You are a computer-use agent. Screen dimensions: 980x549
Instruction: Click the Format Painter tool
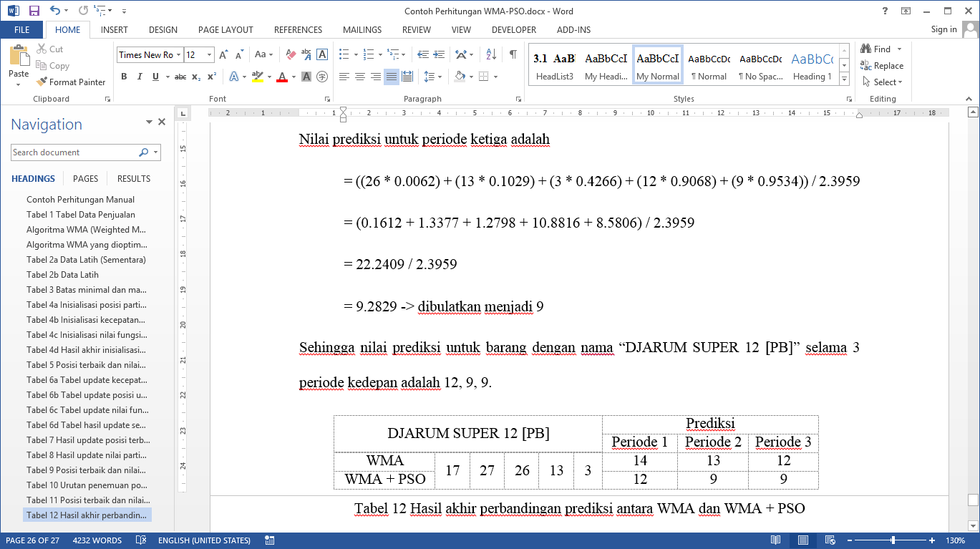click(x=71, y=82)
